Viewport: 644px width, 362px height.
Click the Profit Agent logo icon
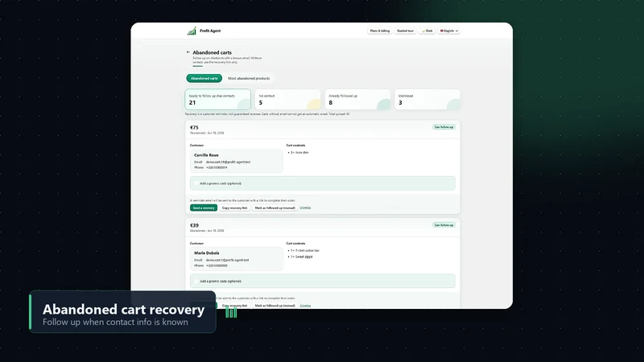[x=192, y=31]
